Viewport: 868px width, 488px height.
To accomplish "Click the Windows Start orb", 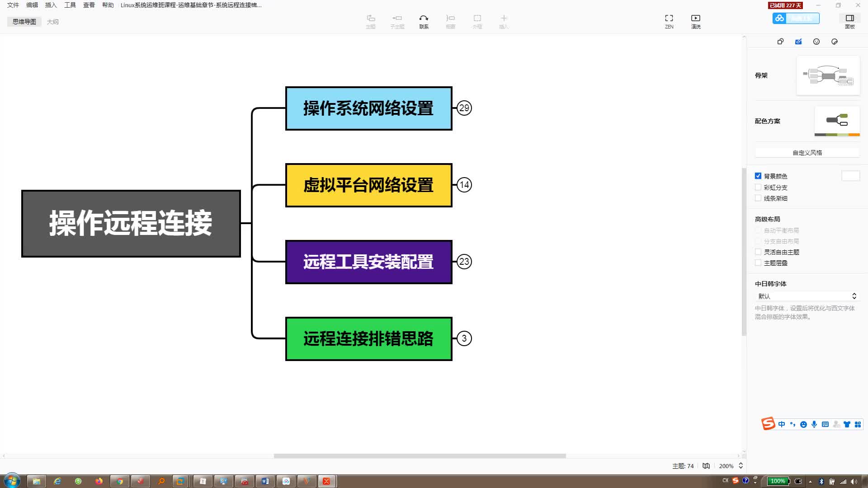I will 12,481.
